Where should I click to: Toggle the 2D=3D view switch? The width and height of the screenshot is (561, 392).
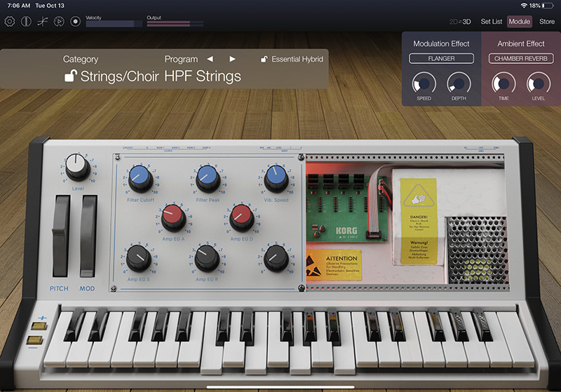[460, 22]
